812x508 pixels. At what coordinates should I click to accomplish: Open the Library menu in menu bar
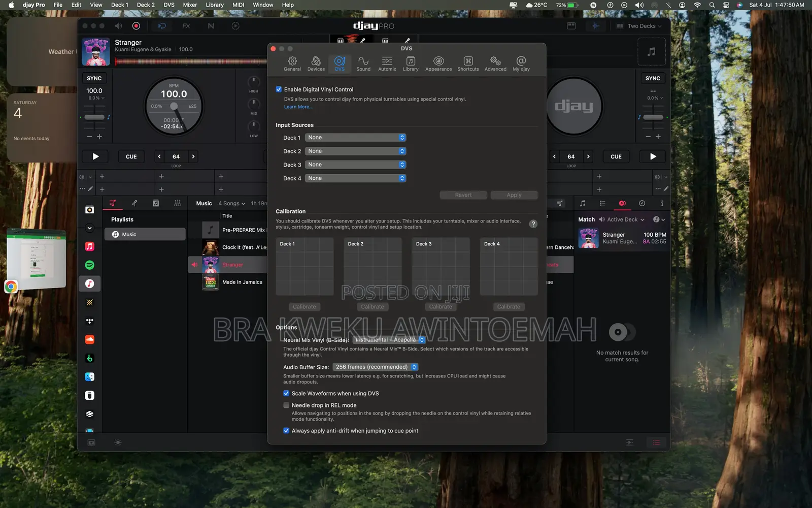[215, 5]
